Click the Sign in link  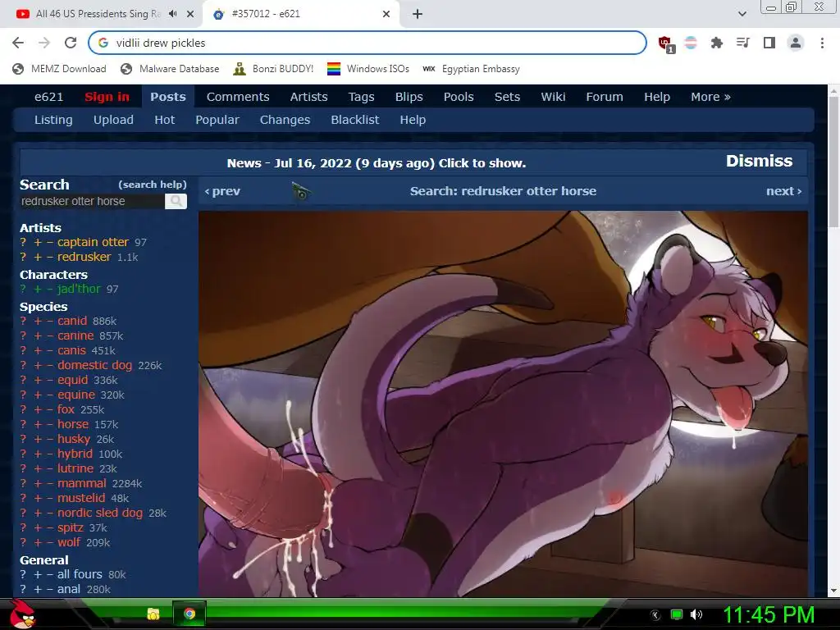[x=107, y=97]
